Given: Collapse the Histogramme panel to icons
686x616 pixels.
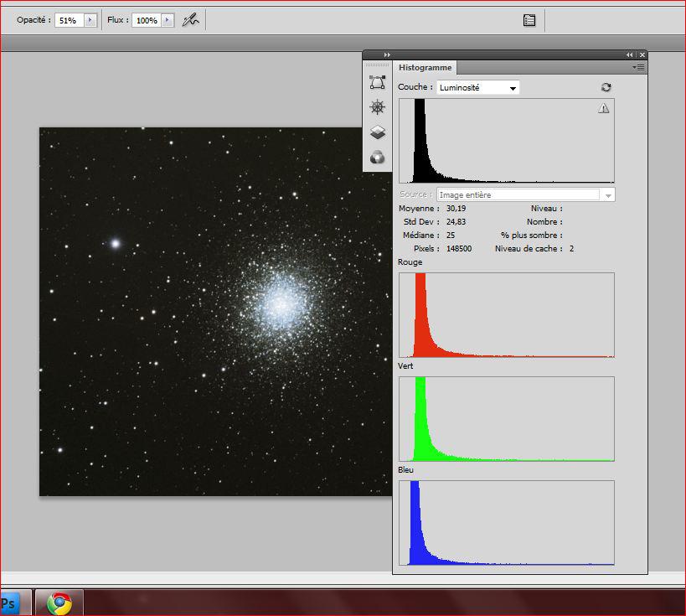Looking at the screenshot, I should coord(630,54).
